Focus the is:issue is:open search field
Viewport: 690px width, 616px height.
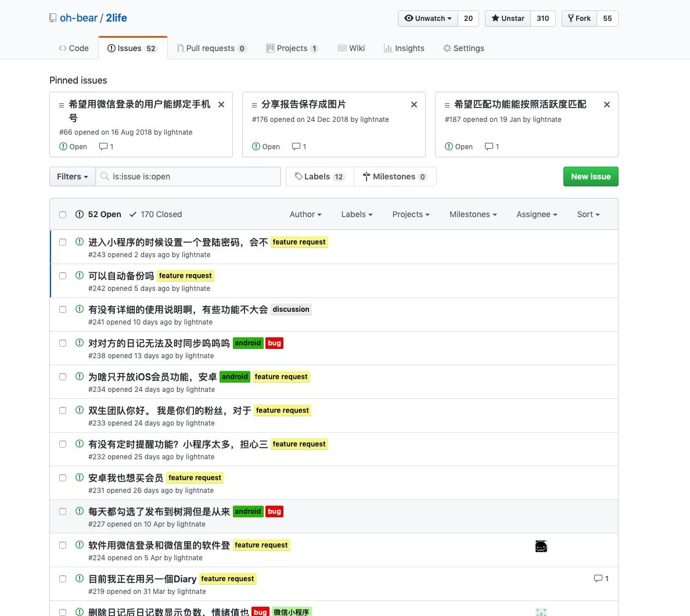pyautogui.click(x=188, y=176)
